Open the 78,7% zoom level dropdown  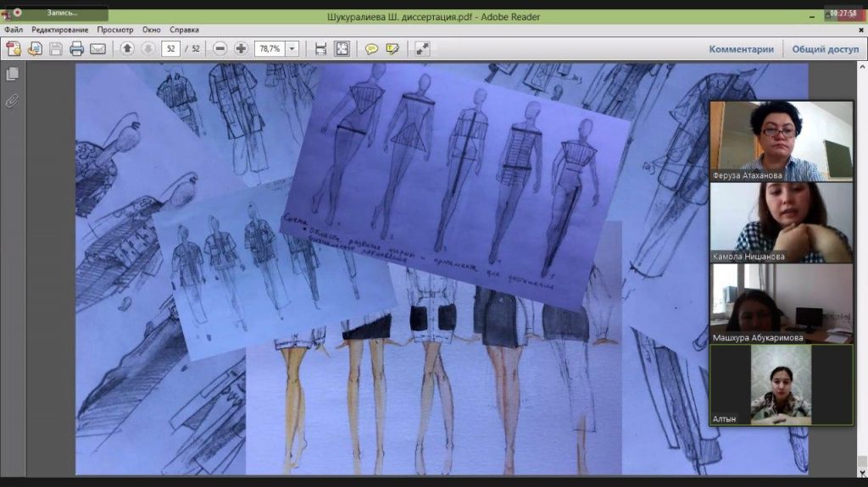[x=292, y=49]
